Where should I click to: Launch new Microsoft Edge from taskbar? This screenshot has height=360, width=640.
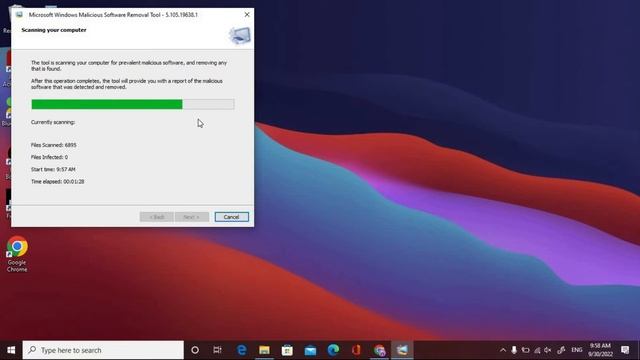point(333,350)
